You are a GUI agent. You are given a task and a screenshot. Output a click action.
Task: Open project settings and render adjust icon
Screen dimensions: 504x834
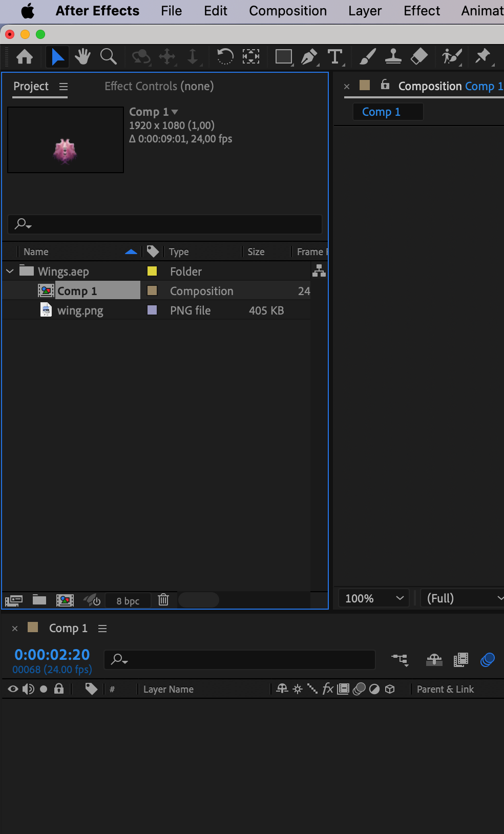[92, 600]
